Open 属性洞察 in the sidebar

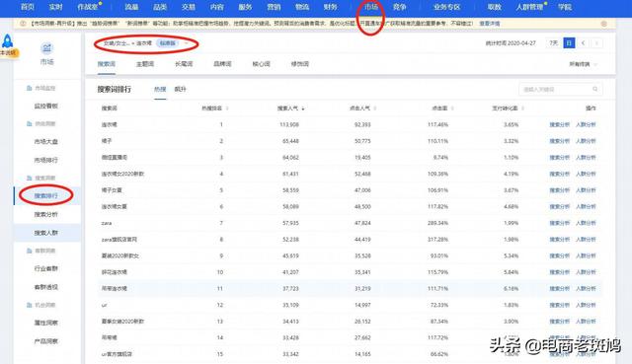46,323
